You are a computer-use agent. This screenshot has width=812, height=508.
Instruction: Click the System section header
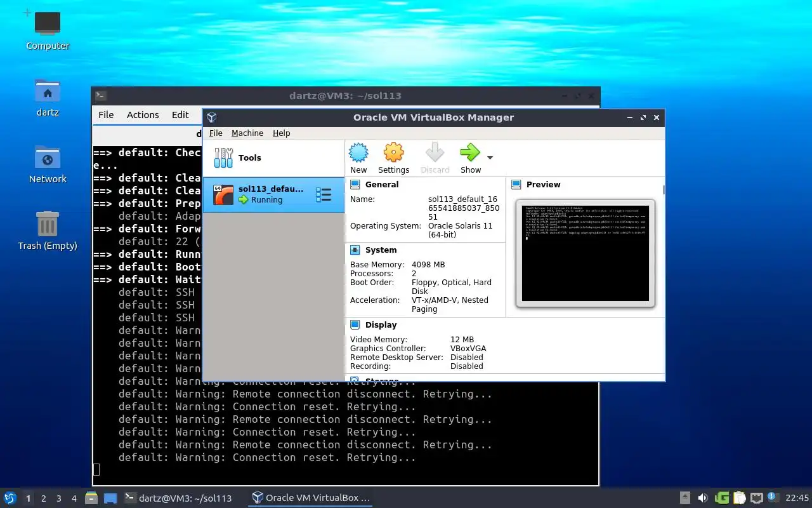[x=381, y=250]
